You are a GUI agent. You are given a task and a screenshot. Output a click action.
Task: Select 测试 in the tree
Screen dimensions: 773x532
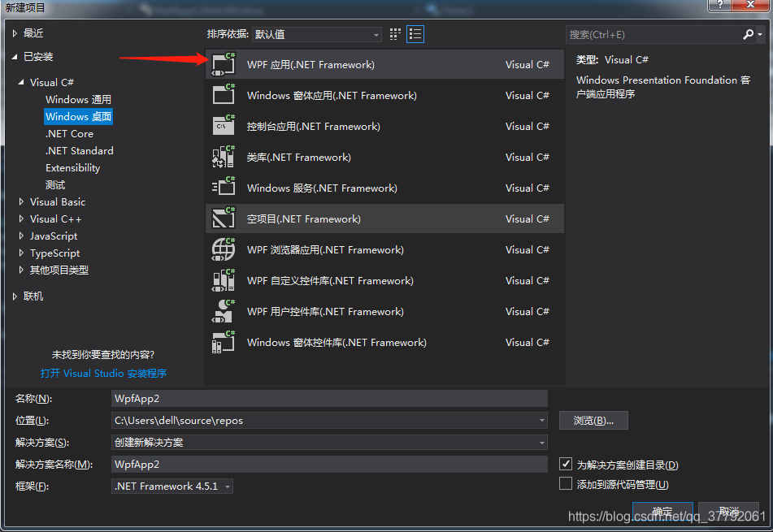55,184
